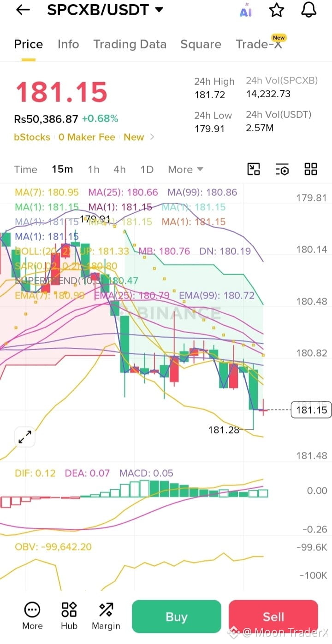
Task: Open the chart drawing tools icon
Action: click(254, 169)
